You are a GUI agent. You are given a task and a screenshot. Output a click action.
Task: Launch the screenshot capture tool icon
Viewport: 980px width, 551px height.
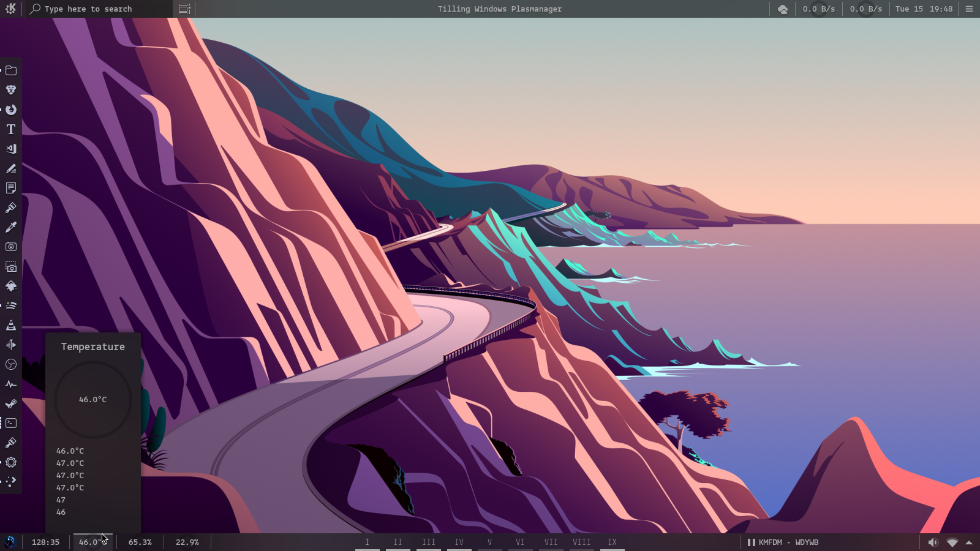pyautogui.click(x=11, y=266)
